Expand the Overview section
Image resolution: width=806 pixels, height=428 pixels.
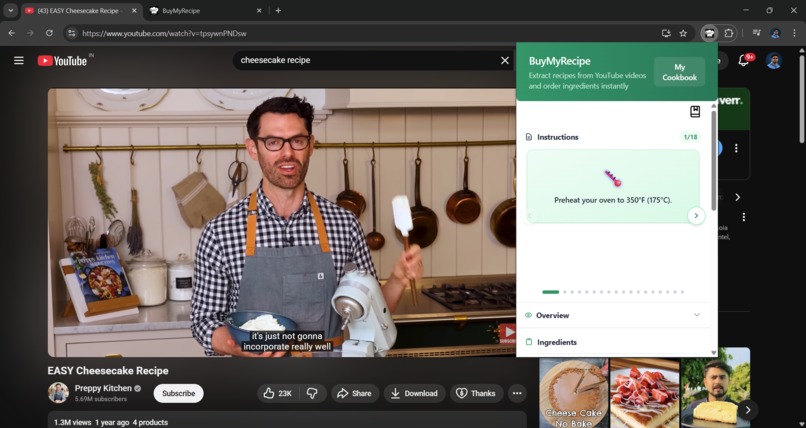pyautogui.click(x=613, y=315)
